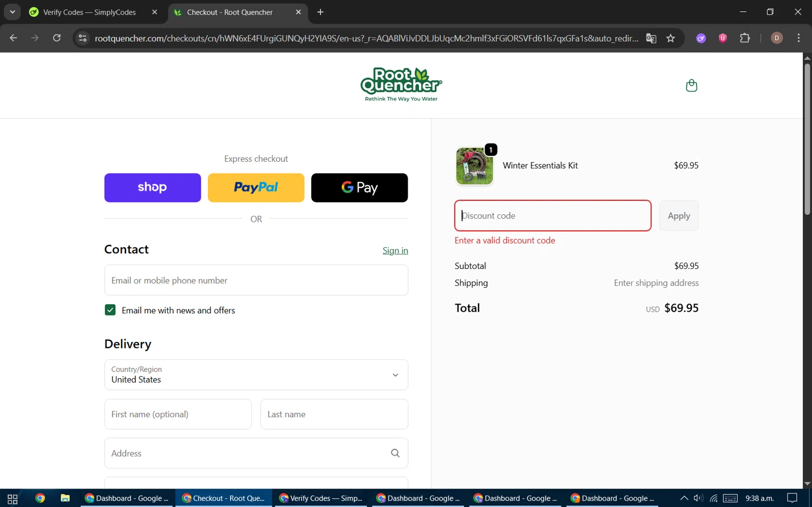Click the Root Quencher logo
812x507 pixels.
click(x=401, y=84)
